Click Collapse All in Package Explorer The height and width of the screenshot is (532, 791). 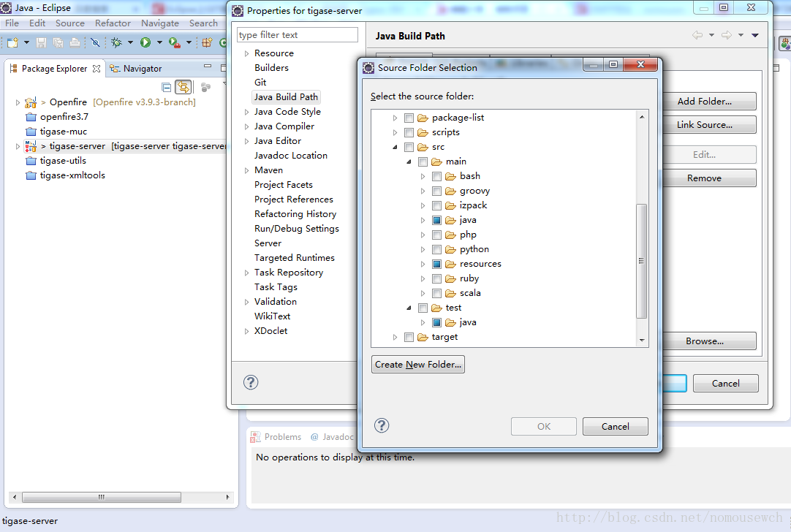tap(167, 87)
